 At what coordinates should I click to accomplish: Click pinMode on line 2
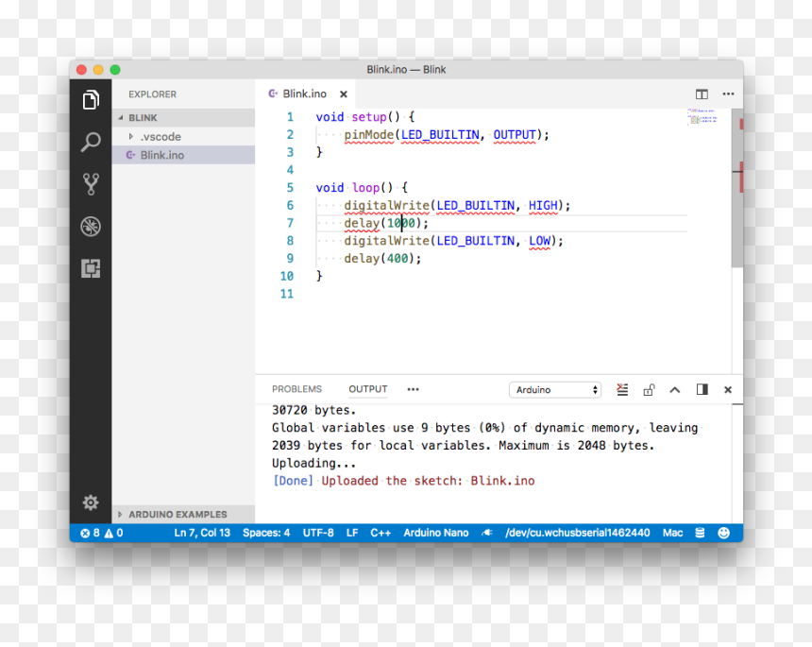pyautogui.click(x=369, y=135)
